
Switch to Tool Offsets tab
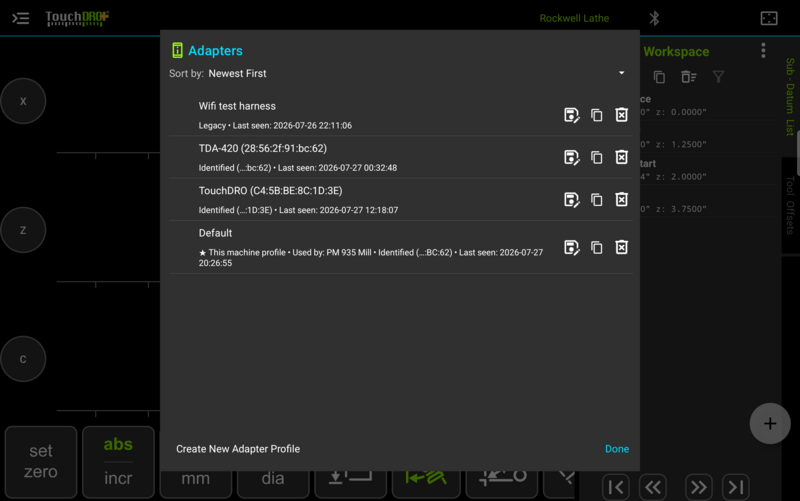coord(790,205)
